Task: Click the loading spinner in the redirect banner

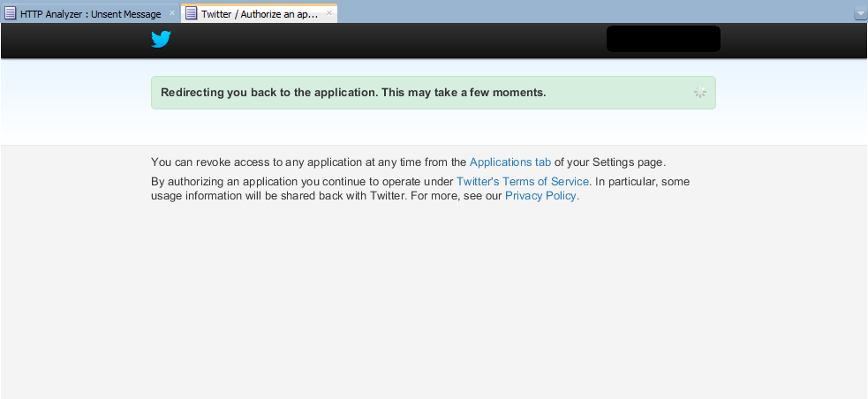Action: coord(700,93)
